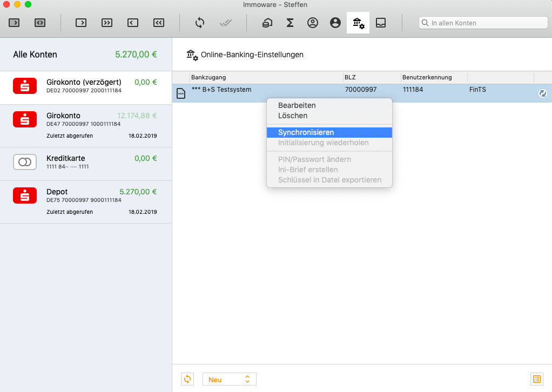This screenshot has width=552, height=392.
Task: Select Girokonto (verzögert) account
Action: point(85,87)
